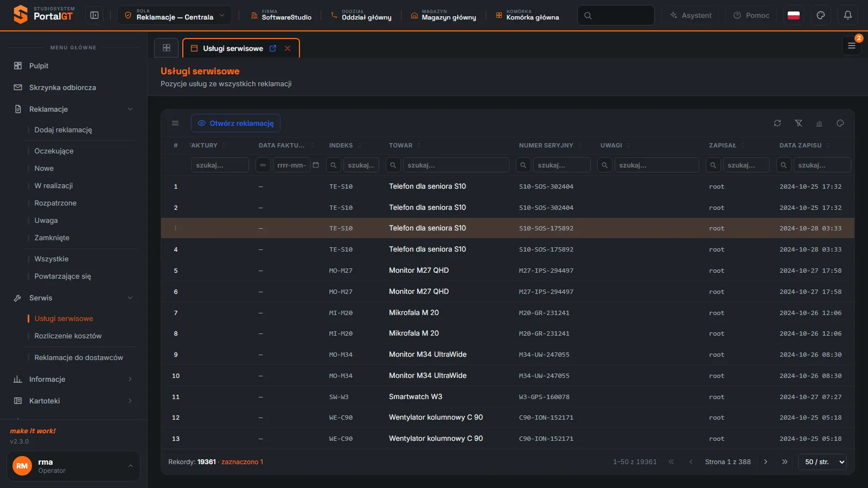Image resolution: width=868 pixels, height=488 pixels.
Task: Click the equals operator of the Data faktury filter
Action: (263, 165)
